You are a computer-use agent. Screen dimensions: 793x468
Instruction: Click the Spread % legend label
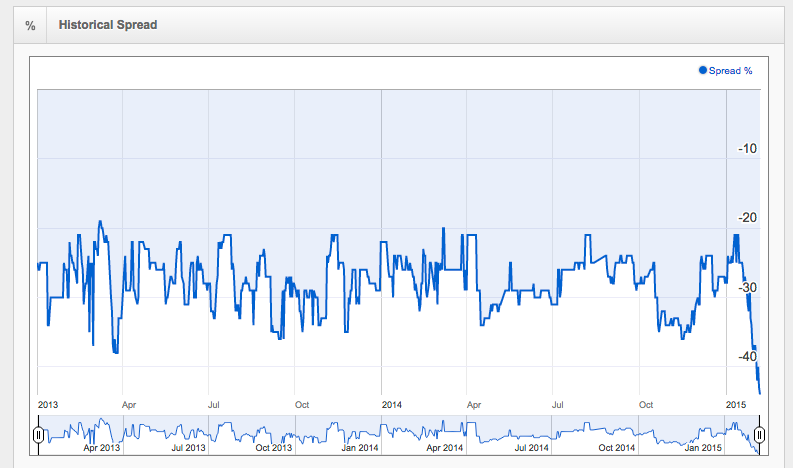tap(730, 71)
